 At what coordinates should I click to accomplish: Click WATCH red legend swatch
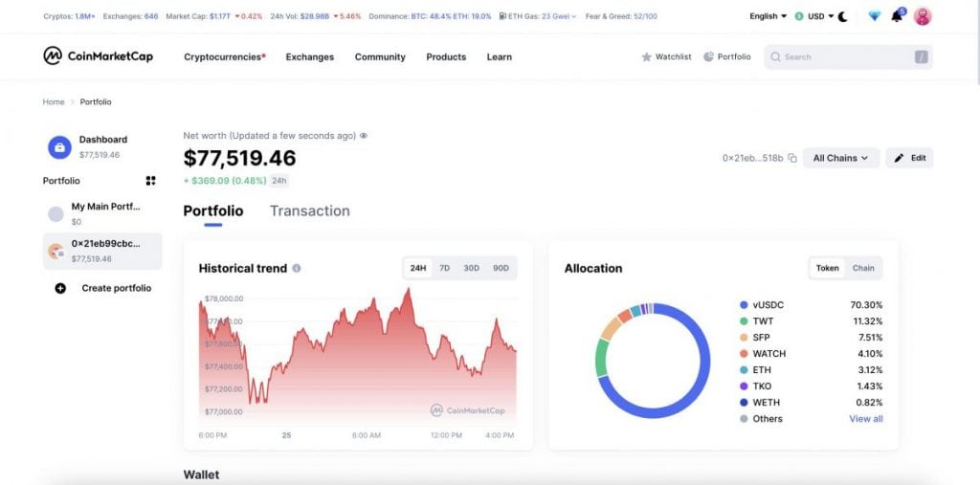744,354
